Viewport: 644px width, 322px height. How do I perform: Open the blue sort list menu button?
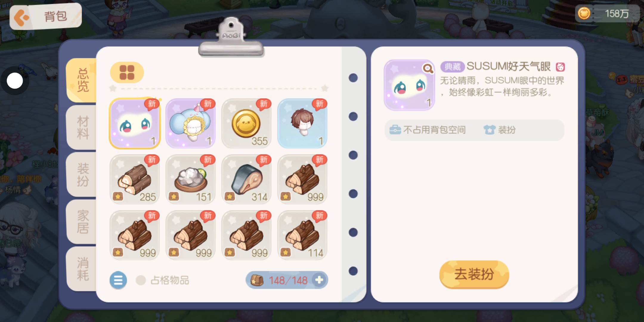pos(118,280)
